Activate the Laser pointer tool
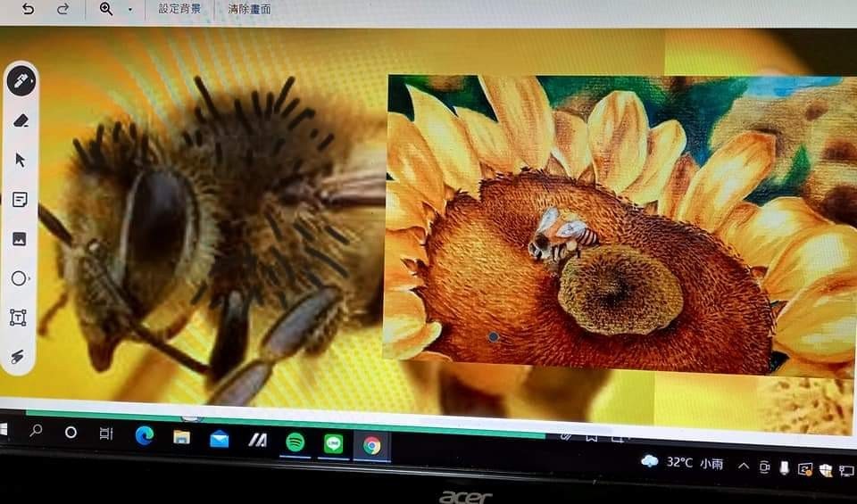857x504 pixels. 18,357
